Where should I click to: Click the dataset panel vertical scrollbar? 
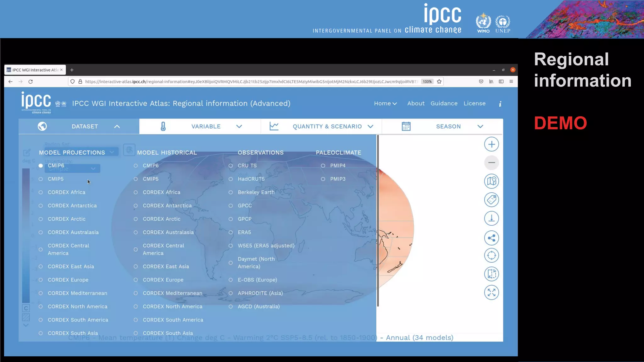[x=378, y=220]
